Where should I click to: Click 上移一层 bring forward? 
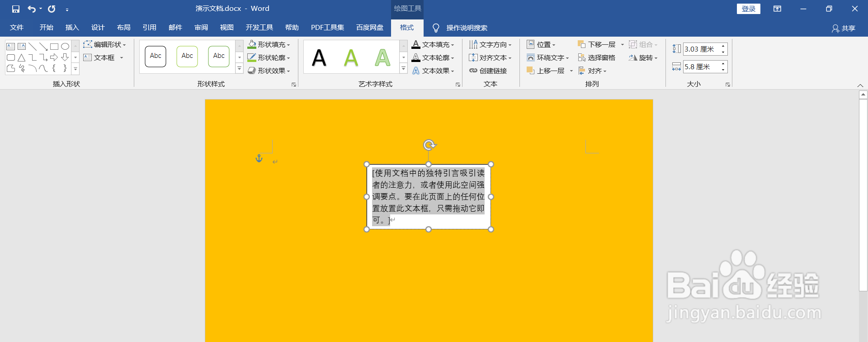[545, 71]
